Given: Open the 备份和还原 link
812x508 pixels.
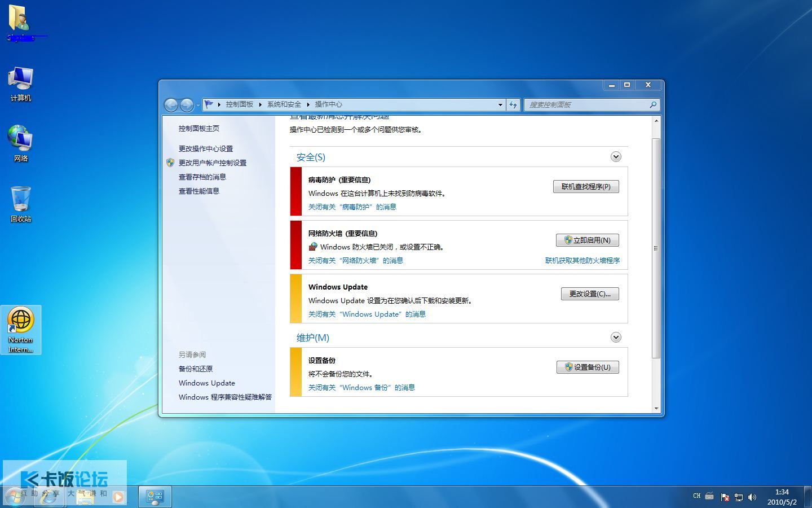Looking at the screenshot, I should 196,369.
